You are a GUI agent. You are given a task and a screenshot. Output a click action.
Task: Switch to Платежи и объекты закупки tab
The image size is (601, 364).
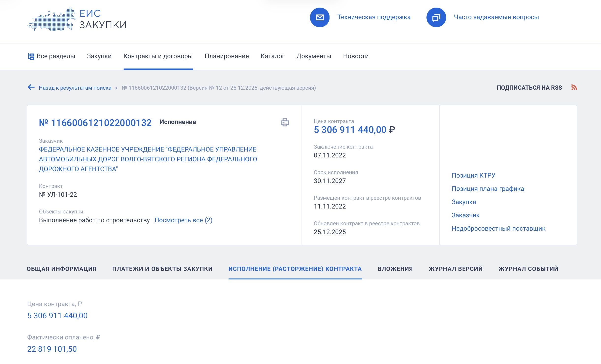[162, 269]
